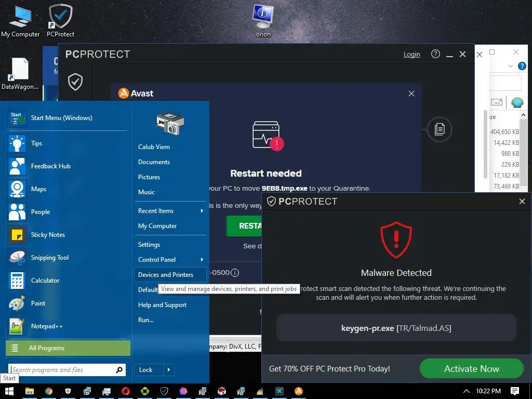Open Feedback Hub in Start menu
The image size is (532, 399).
click(67, 166)
